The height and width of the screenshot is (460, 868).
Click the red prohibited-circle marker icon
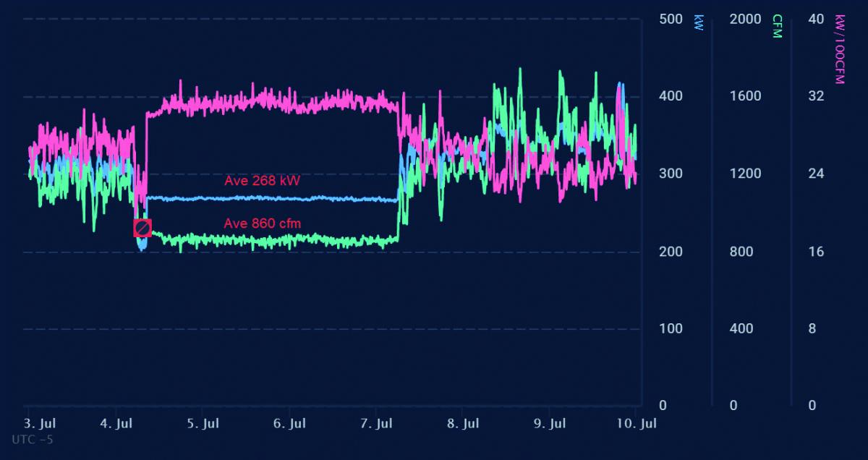pos(142,228)
